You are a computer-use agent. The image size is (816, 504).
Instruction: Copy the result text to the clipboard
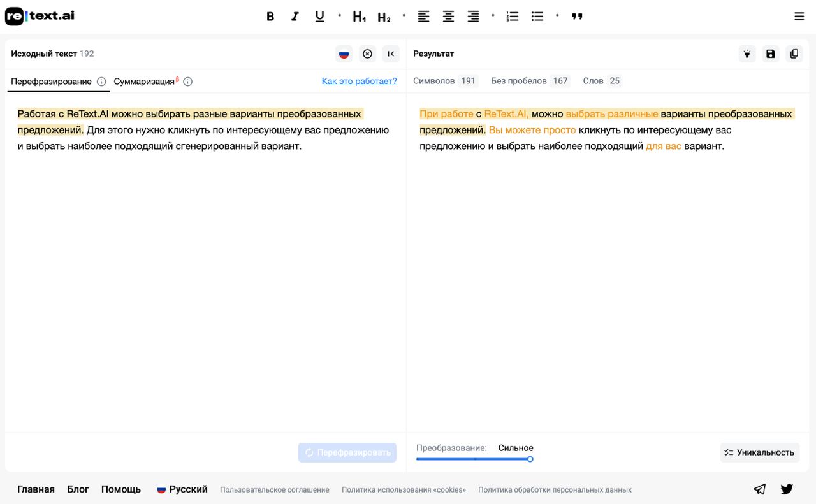[794, 54]
